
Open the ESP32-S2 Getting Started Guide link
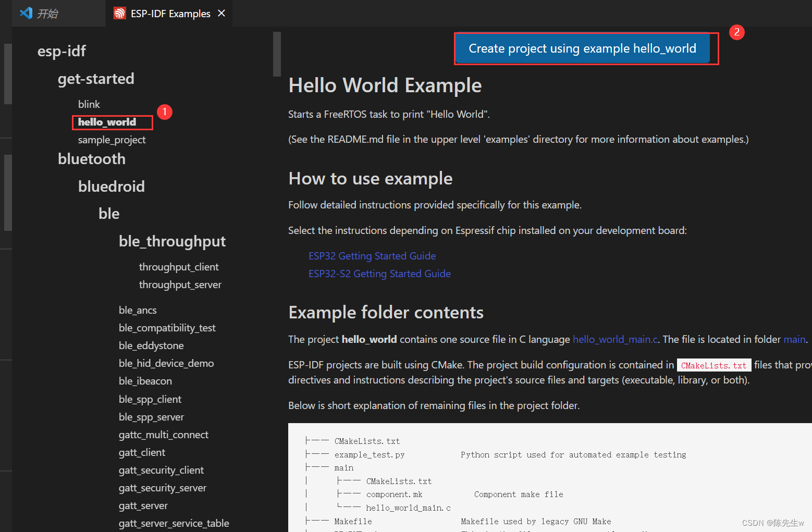click(x=379, y=274)
